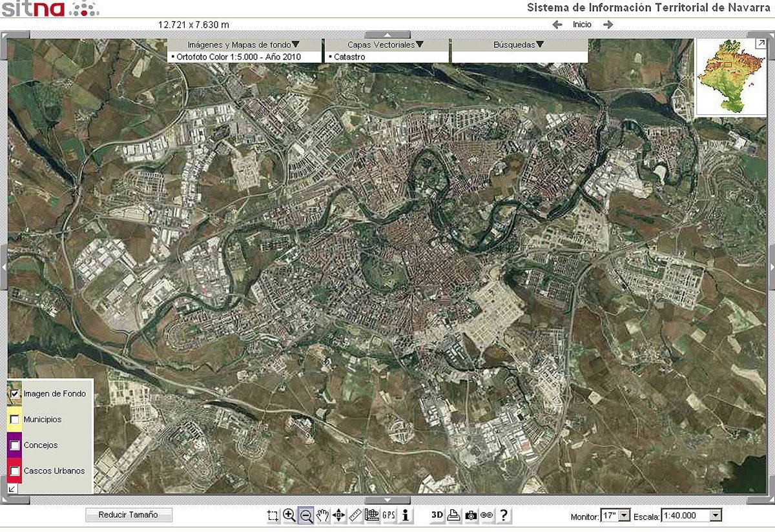Choose the hand pan tool
775x532 pixels.
click(322, 515)
